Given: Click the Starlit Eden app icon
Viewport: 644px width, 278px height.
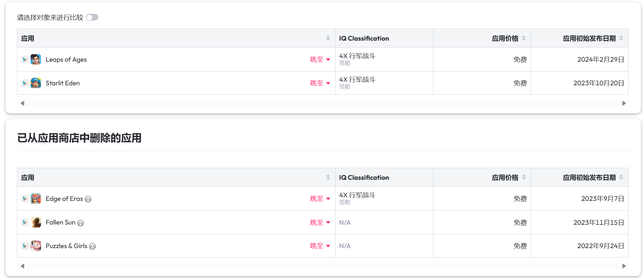Looking at the screenshot, I should [36, 83].
